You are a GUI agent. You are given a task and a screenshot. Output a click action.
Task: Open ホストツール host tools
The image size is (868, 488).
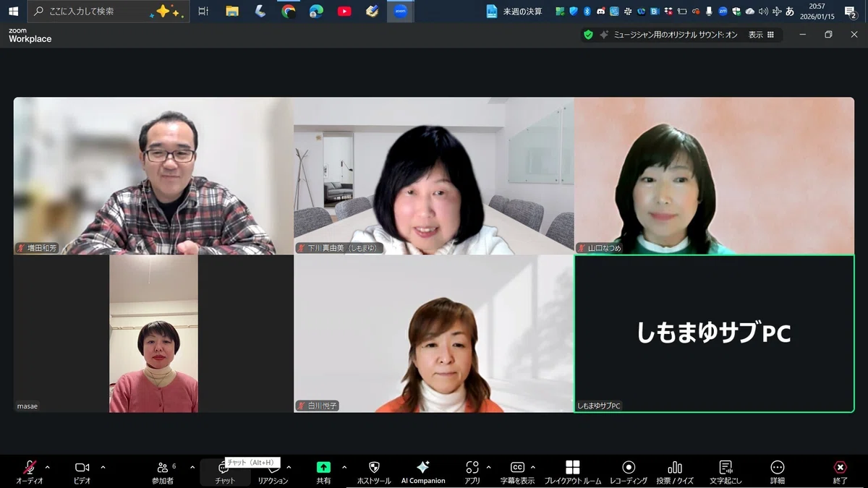[x=374, y=472]
